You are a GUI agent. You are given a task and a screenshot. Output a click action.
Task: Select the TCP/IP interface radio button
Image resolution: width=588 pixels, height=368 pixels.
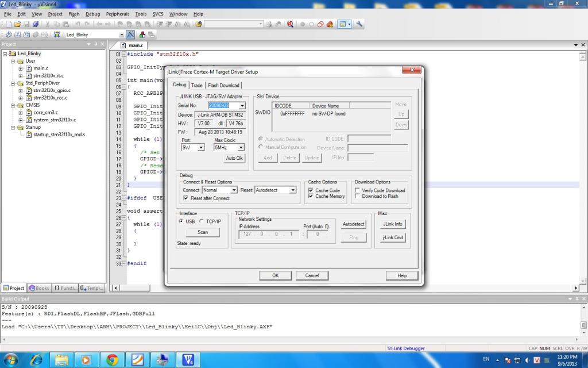pos(201,221)
